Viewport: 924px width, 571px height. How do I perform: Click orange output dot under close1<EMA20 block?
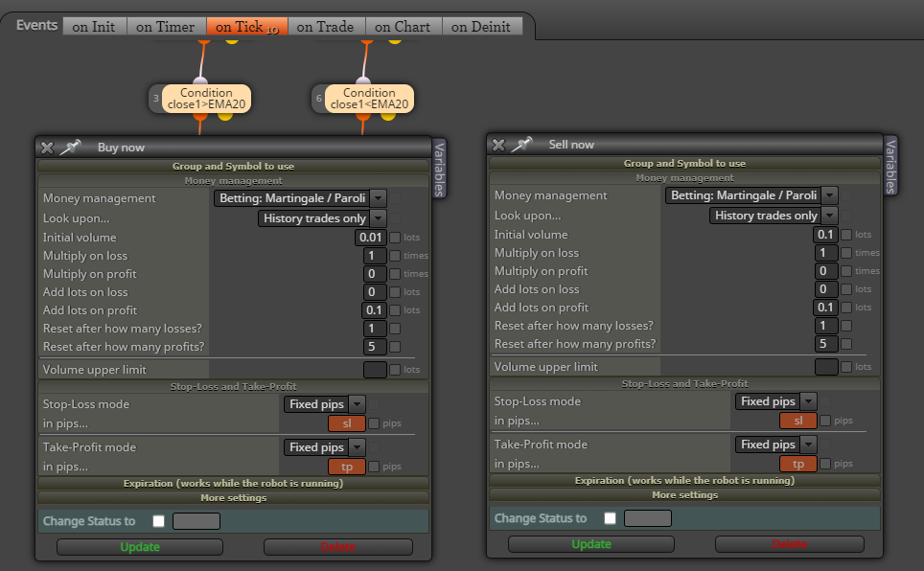(363, 116)
